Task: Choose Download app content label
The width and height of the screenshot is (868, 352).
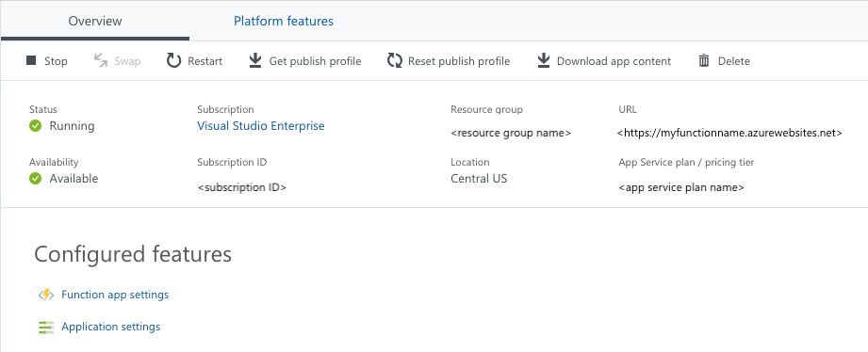Action: 614,61
